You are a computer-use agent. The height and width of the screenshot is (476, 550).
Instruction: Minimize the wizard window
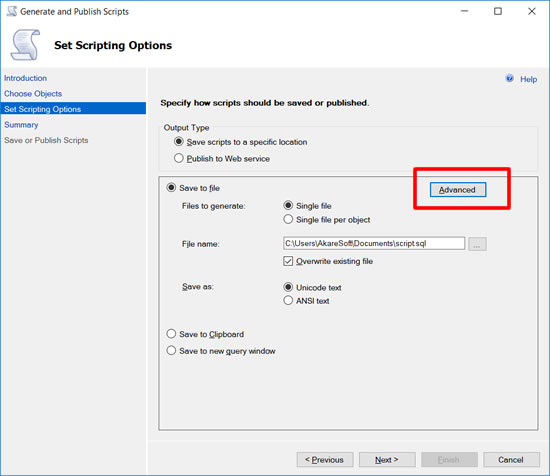point(464,11)
